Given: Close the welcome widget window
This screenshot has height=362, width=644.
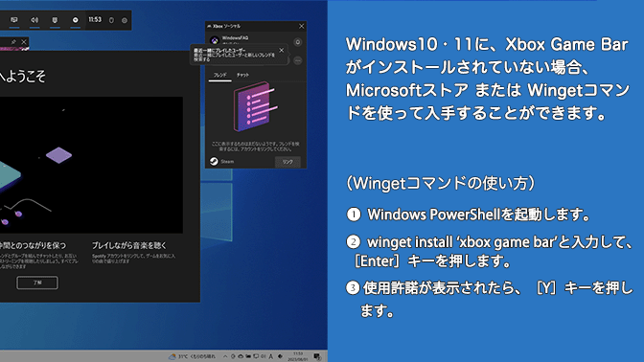Looking at the screenshot, I should [24, 42].
